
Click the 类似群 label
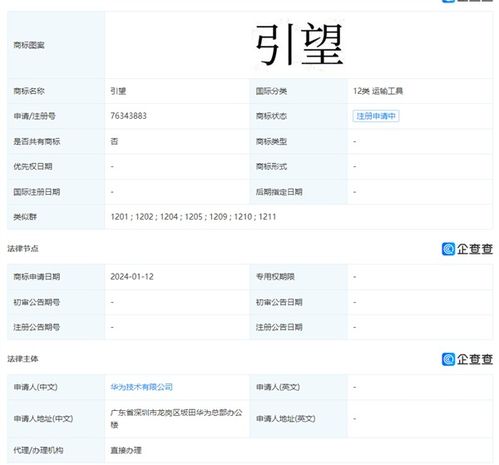[25, 217]
